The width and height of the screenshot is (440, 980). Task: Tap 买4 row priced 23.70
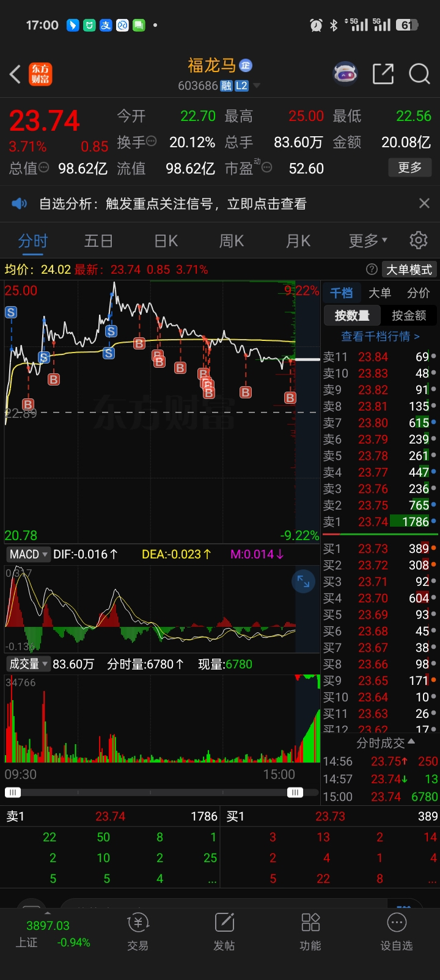point(380,598)
